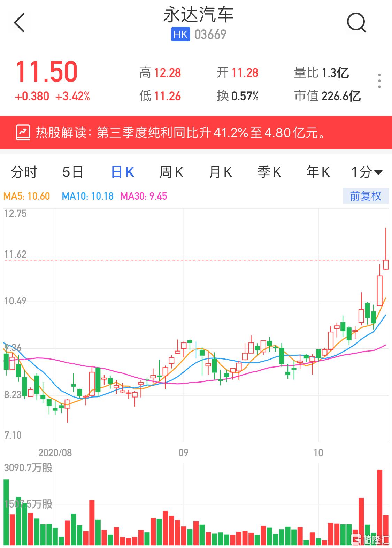Tap the back arrow icon

pos(20,23)
